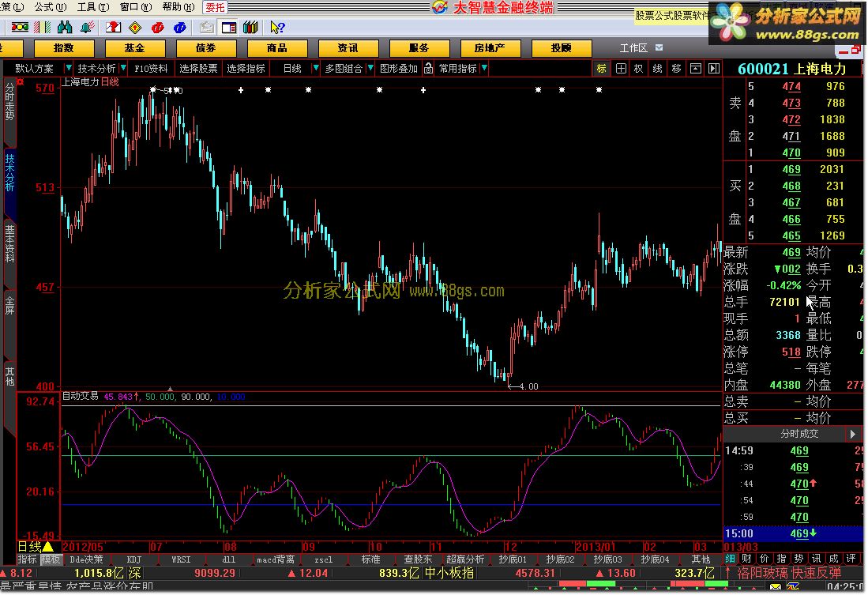Click the 日线 yellow triangle at chart bottom
The width and height of the screenshot is (868, 595).
coord(48,547)
